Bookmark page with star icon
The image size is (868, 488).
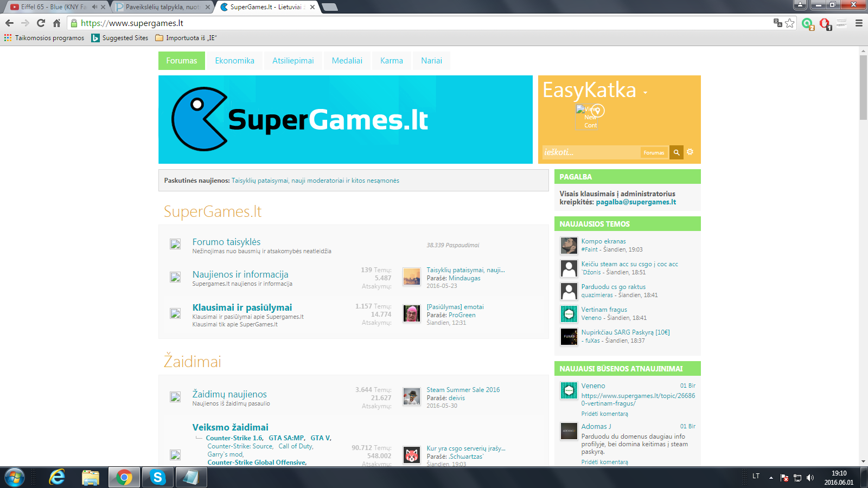(x=790, y=23)
